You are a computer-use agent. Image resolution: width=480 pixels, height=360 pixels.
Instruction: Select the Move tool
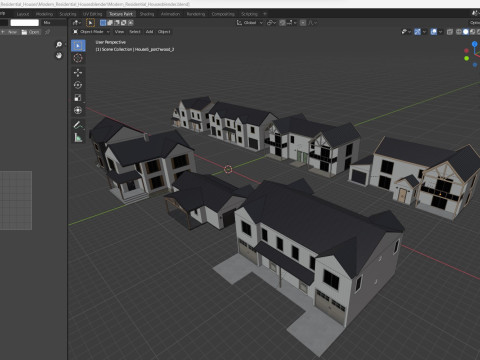[78, 72]
